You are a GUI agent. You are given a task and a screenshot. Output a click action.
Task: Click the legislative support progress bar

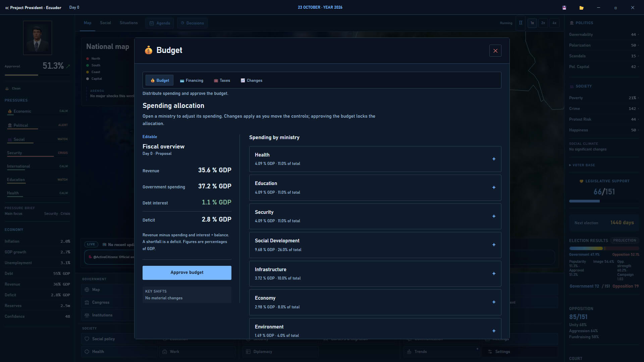tap(604, 201)
